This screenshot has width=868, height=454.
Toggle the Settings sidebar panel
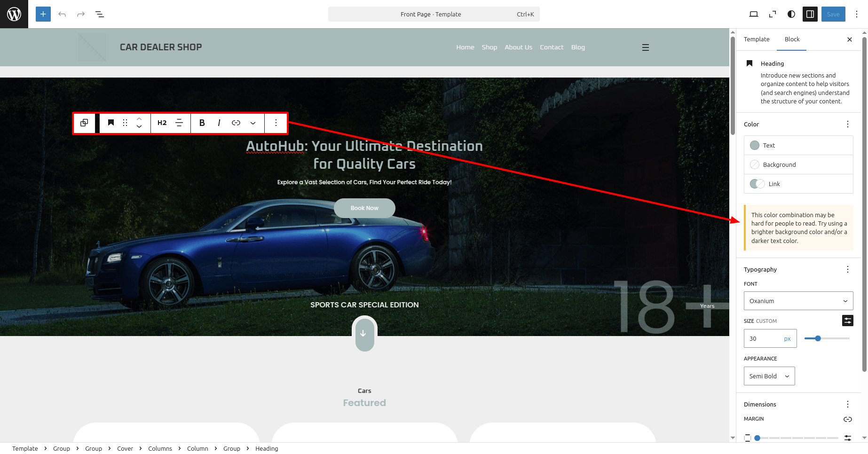810,14
